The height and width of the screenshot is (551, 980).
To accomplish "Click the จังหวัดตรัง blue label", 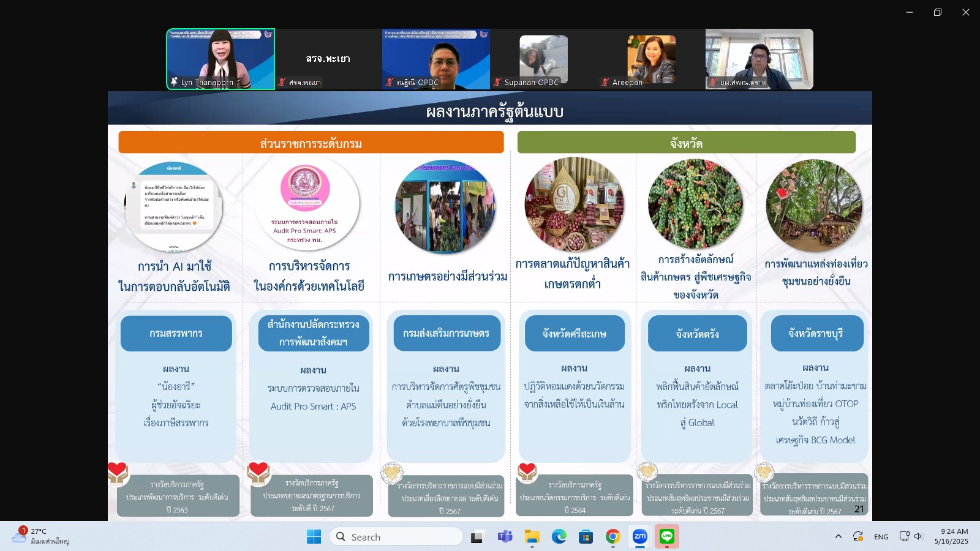I will click(x=698, y=334).
